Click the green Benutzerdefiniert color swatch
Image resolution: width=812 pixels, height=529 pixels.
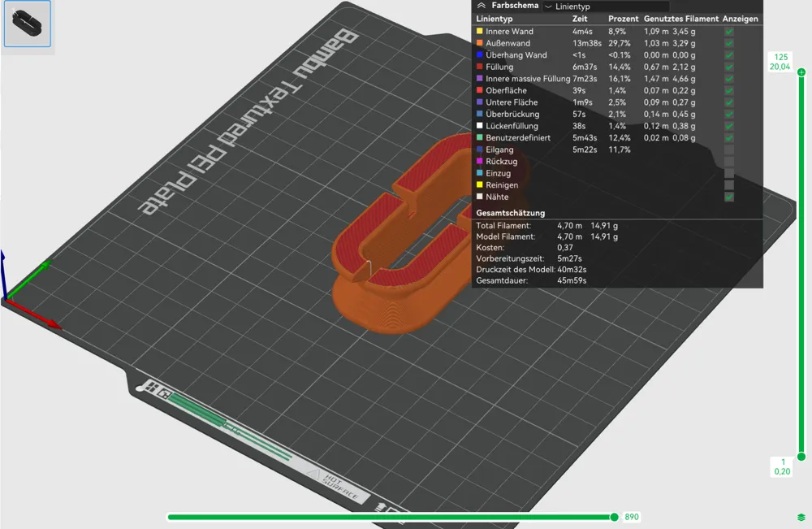click(x=479, y=138)
